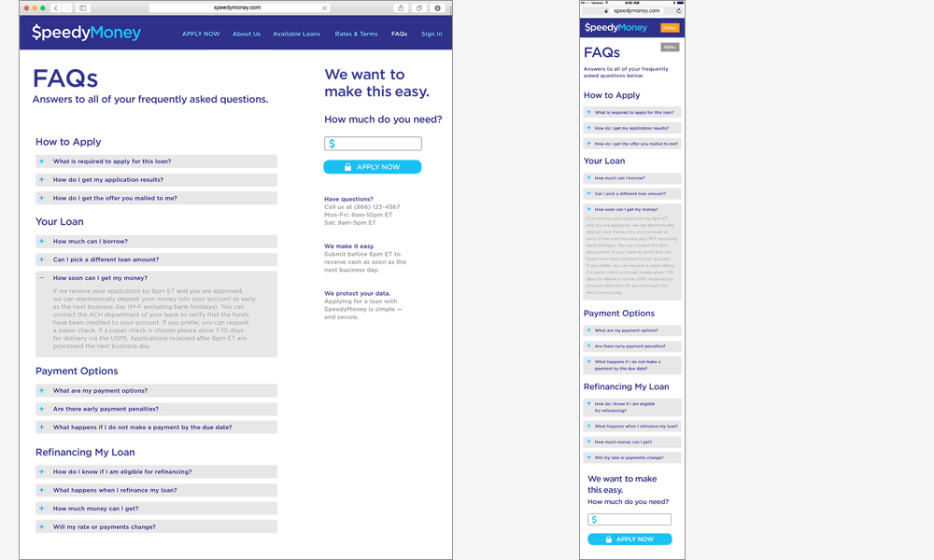Open the reader sidebar icon next to navigation arrows

(x=83, y=7)
